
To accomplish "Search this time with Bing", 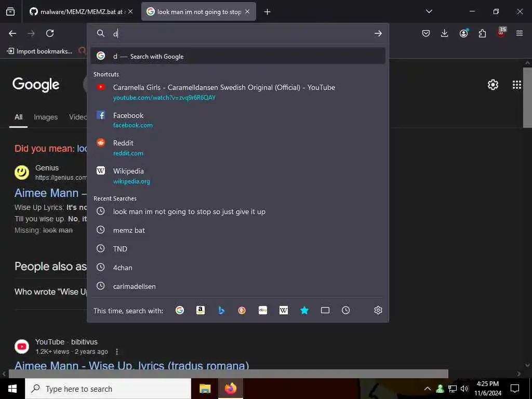I will tap(221, 310).
